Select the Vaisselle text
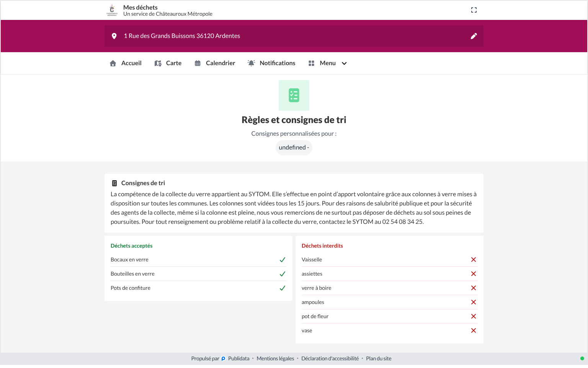The width and height of the screenshot is (588, 368). (312, 260)
